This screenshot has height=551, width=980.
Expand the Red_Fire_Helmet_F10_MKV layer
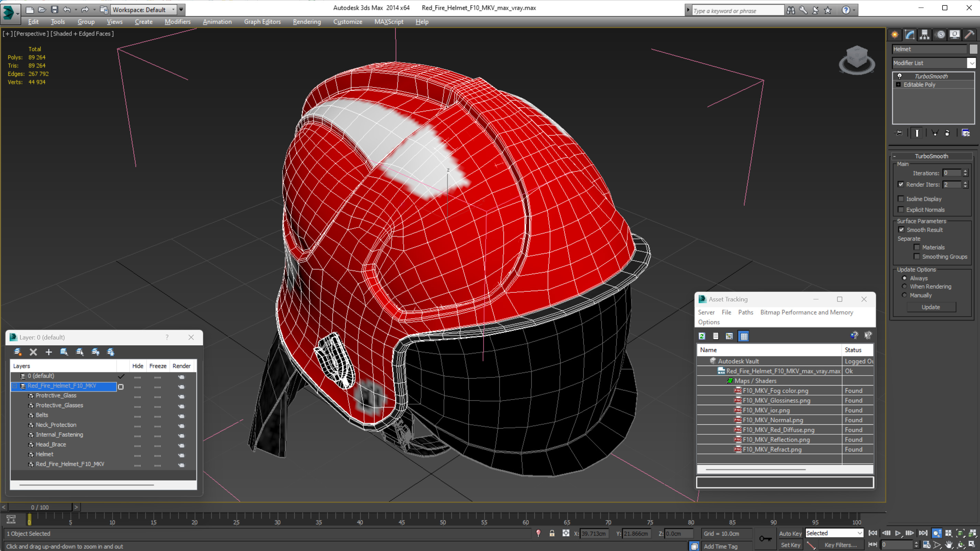[14, 385]
